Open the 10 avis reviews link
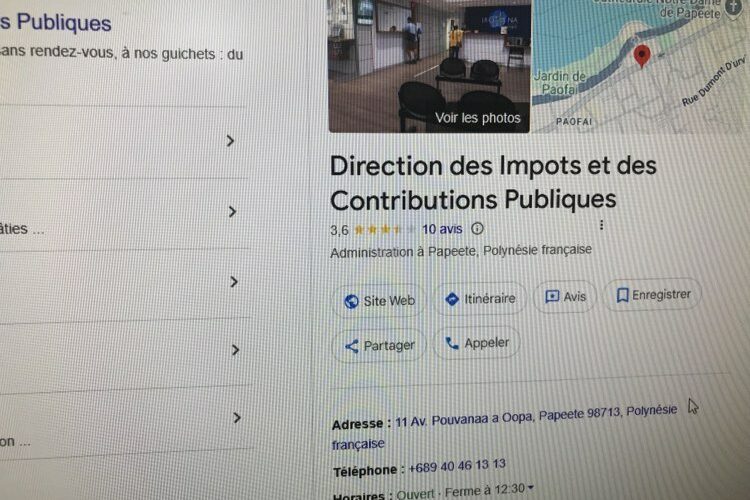The image size is (750, 500). point(442,229)
